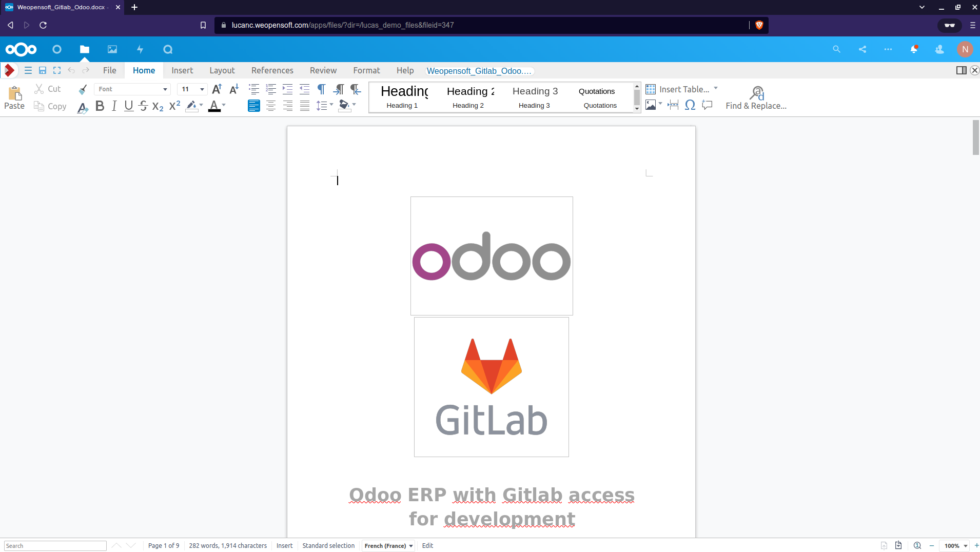Viewport: 980px width, 552px height.
Task: Set right-to-left paragraph direction
Action: [x=356, y=89]
